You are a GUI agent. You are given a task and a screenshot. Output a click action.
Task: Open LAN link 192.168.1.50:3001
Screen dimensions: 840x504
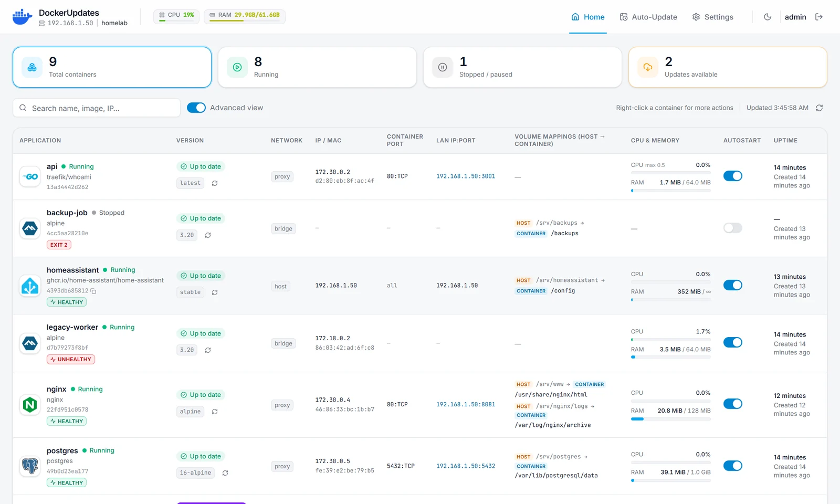pyautogui.click(x=466, y=176)
